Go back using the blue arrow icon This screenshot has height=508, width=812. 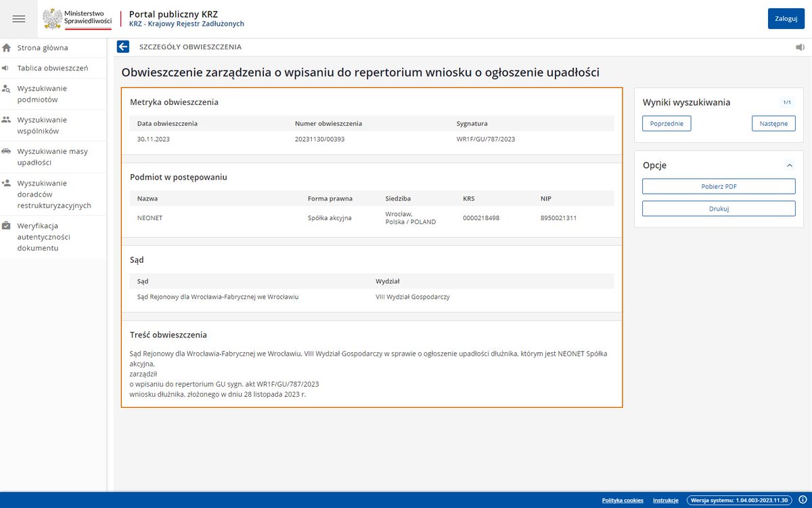(122, 47)
